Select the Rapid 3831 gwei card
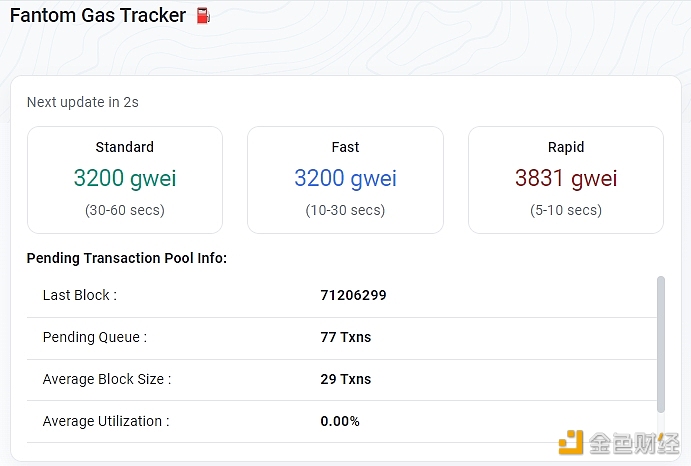 pyautogui.click(x=566, y=180)
